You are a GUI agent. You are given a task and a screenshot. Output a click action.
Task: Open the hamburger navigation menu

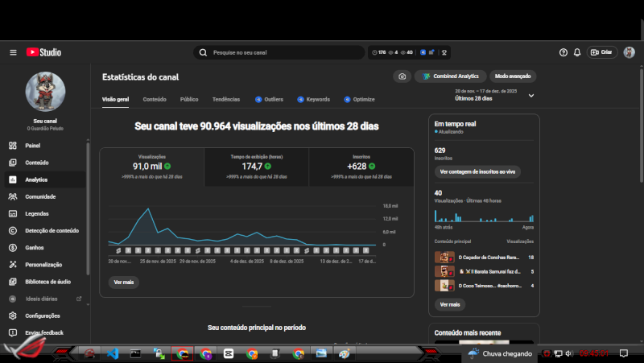click(13, 52)
